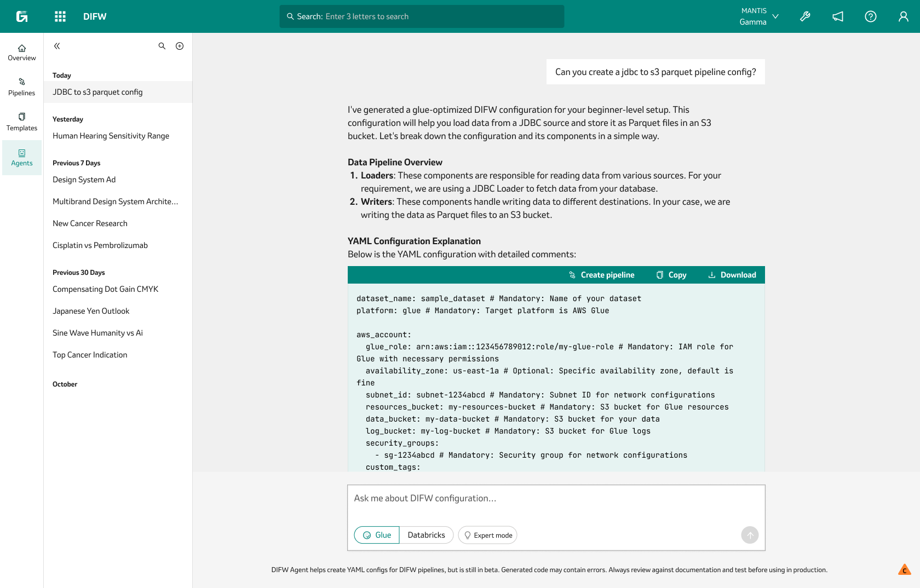Click the 'resources_bucket' code line
This screenshot has width=920, height=588.
[547, 407]
